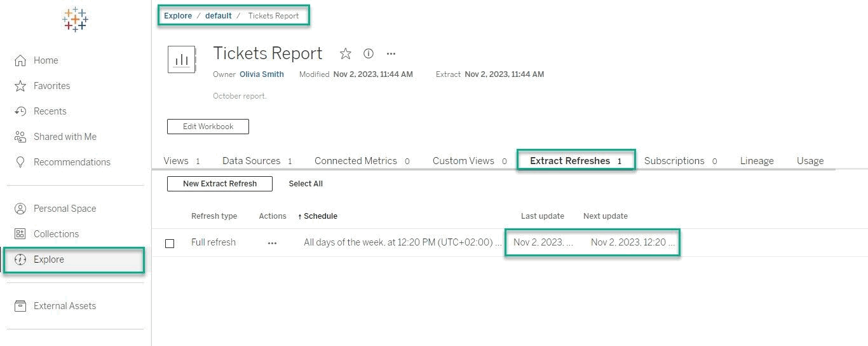868x346 pixels.
Task: Show workbook details info icon
Action: 369,53
